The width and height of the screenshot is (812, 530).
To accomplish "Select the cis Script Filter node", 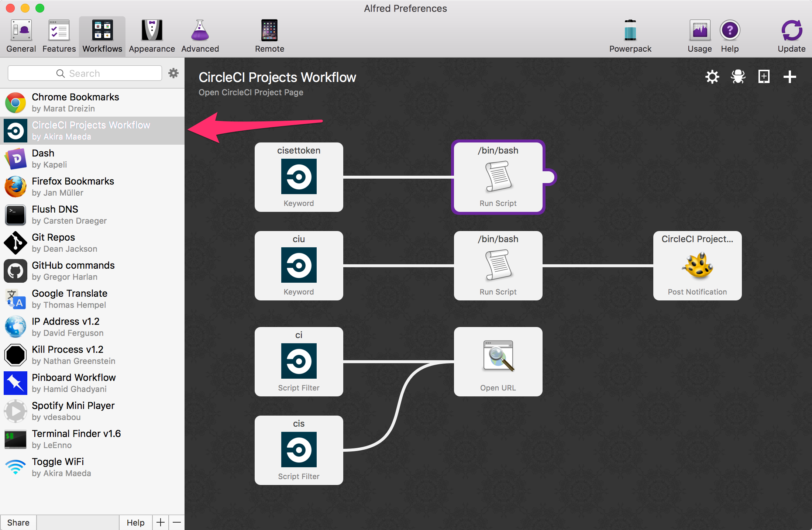I will tap(299, 450).
